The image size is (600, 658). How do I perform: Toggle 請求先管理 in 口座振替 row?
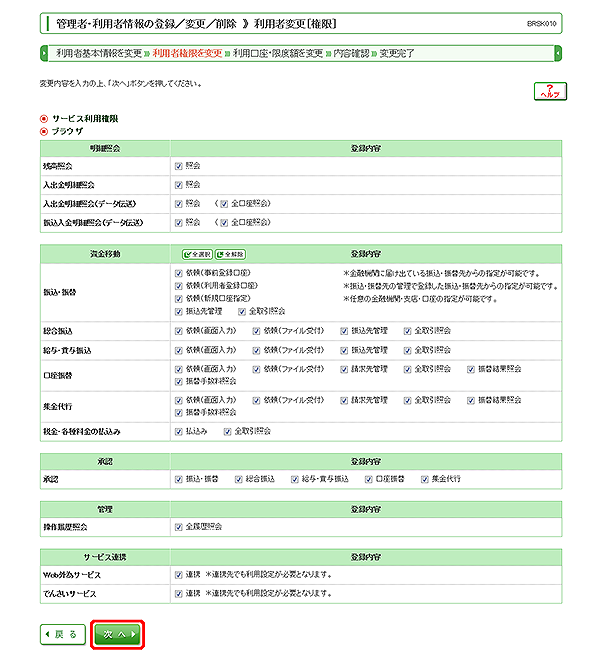pyautogui.click(x=344, y=369)
